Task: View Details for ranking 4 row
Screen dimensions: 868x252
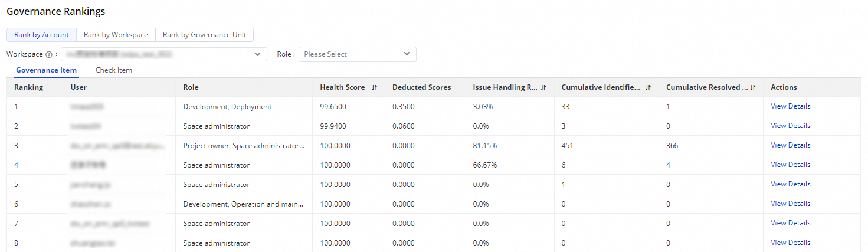Action: 791,165
